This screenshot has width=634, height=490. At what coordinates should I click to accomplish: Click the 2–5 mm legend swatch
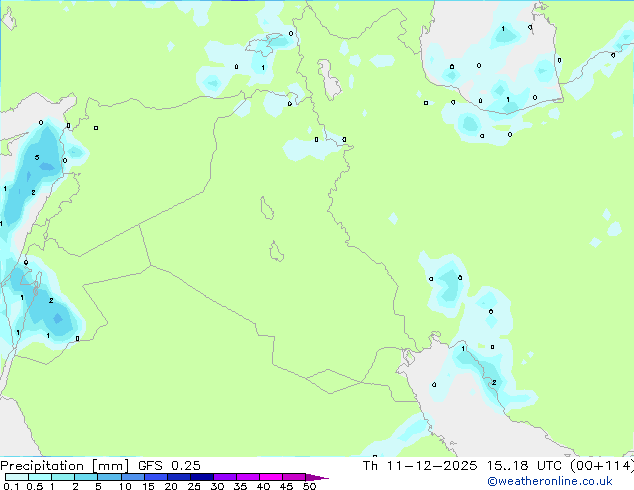pos(86,477)
